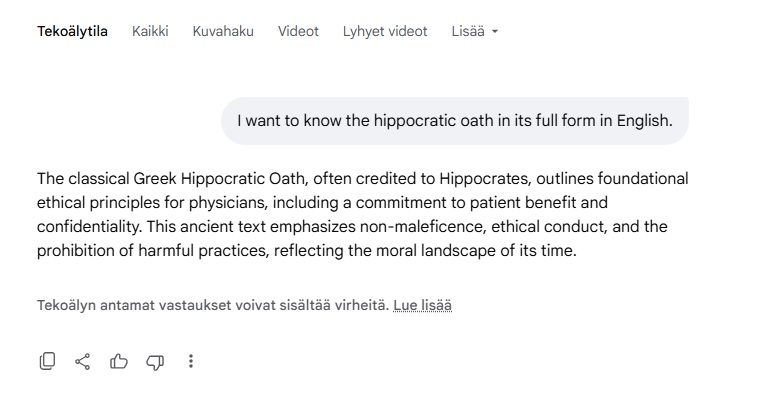Copy the AI response text
This screenshot has height=413, width=767.
coord(47,362)
